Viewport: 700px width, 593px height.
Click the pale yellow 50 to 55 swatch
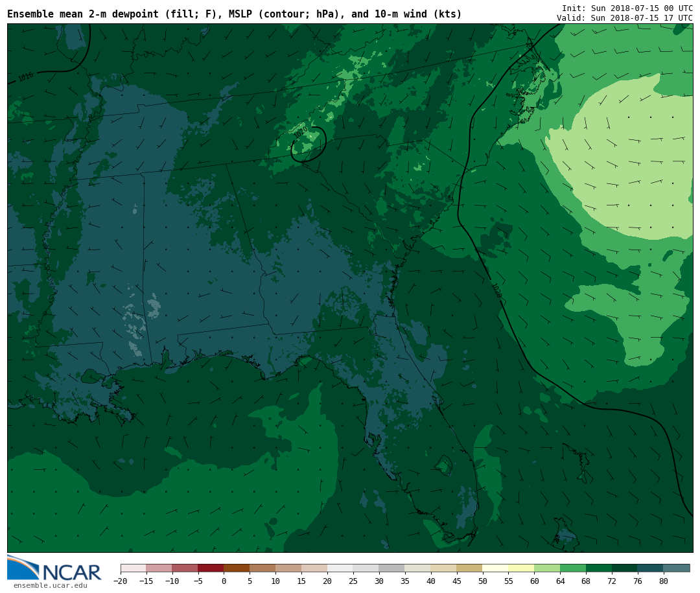(x=495, y=568)
